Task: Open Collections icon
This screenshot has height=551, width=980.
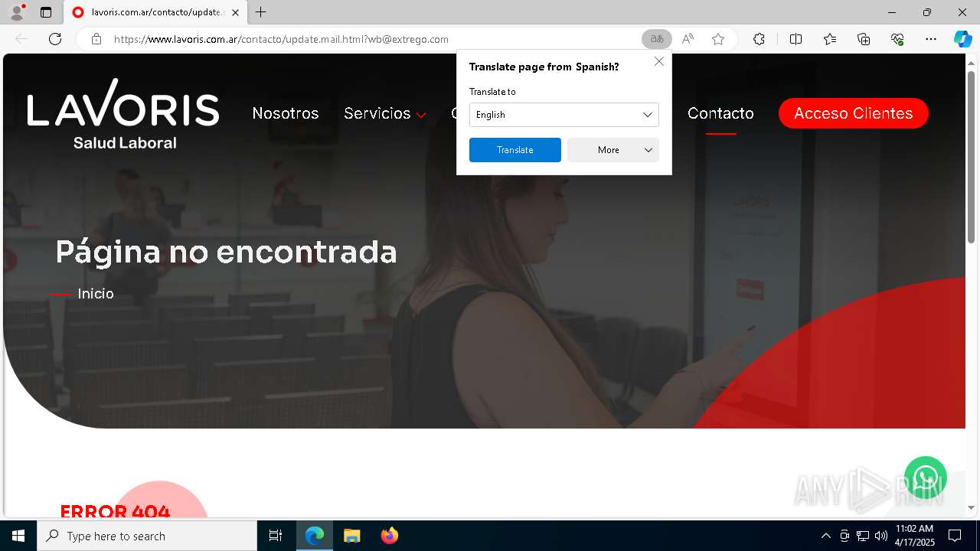Action: pyautogui.click(x=864, y=39)
